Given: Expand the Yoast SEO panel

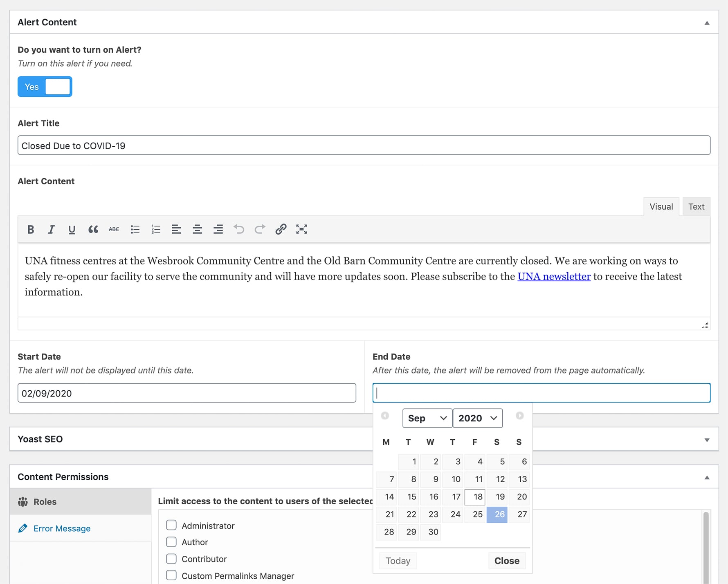Looking at the screenshot, I should click(x=707, y=440).
